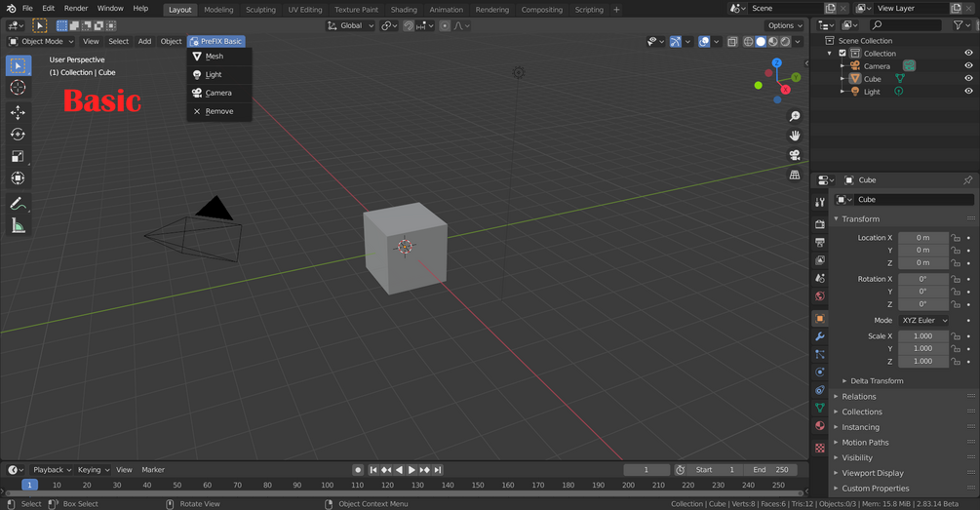Open the Marker menu in timeline
Screen dimensions: 980x510
(152, 470)
